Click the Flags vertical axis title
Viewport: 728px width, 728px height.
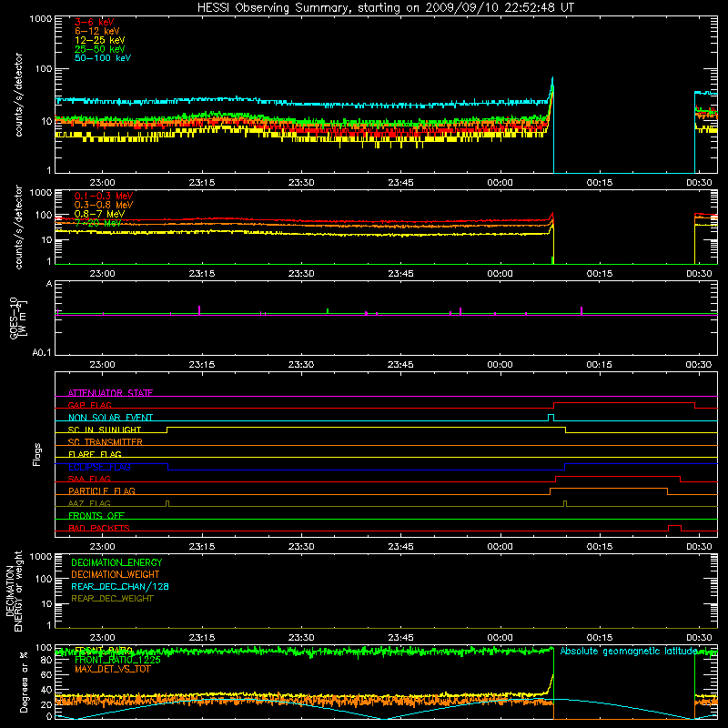[37, 454]
